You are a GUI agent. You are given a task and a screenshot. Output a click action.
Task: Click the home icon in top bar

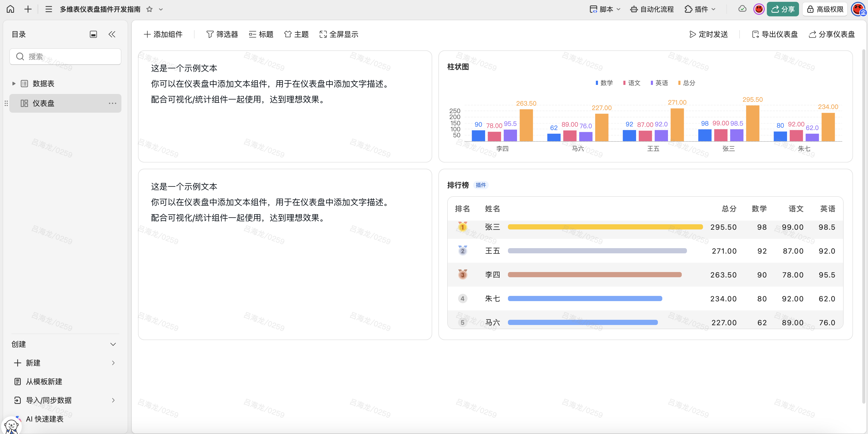pyautogui.click(x=10, y=9)
